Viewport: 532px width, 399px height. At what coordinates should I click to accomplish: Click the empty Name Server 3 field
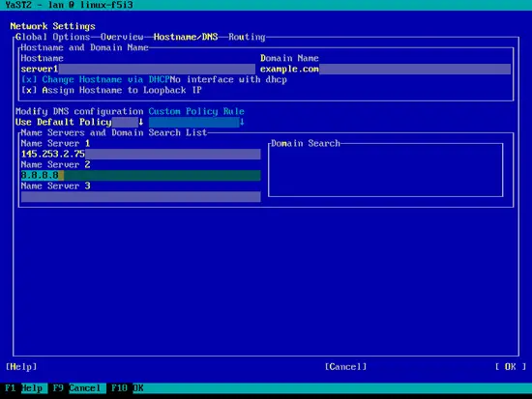[141, 197]
